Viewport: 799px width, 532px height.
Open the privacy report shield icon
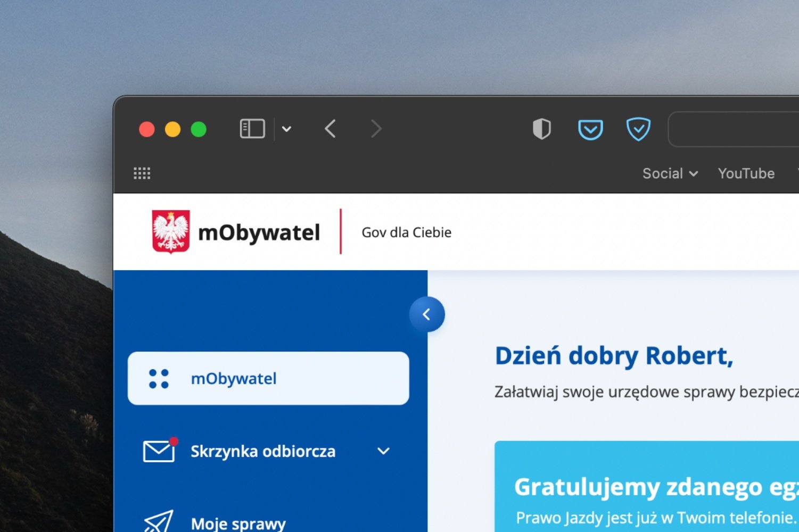(541, 129)
